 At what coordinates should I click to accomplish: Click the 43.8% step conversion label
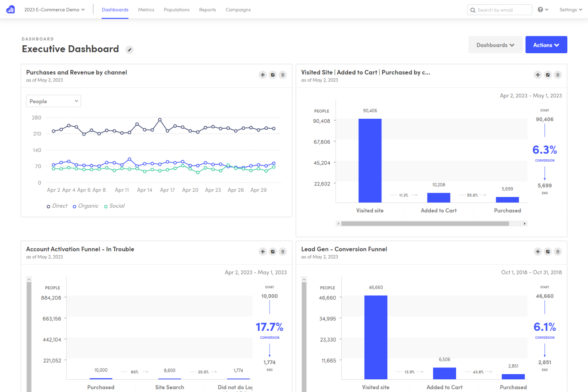click(478, 372)
